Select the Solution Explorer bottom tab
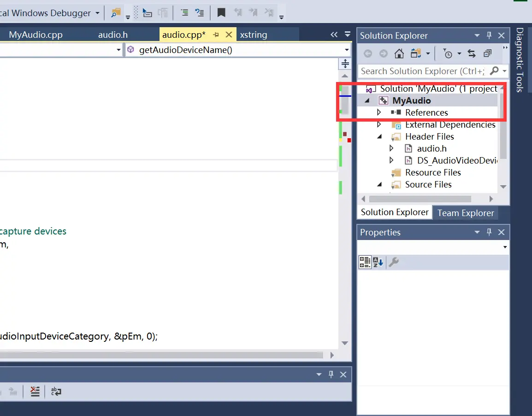The height and width of the screenshot is (416, 532). pos(395,212)
